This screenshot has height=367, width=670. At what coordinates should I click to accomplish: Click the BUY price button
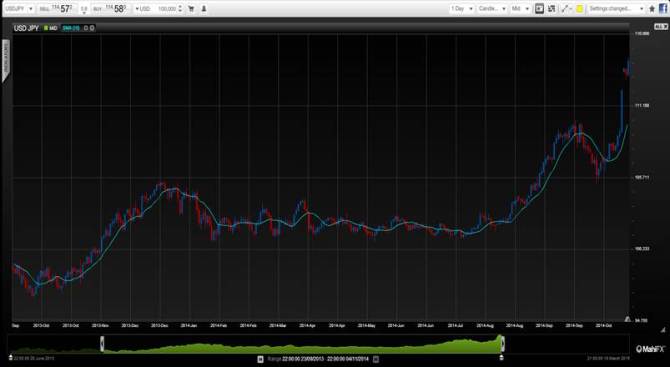[x=110, y=9]
